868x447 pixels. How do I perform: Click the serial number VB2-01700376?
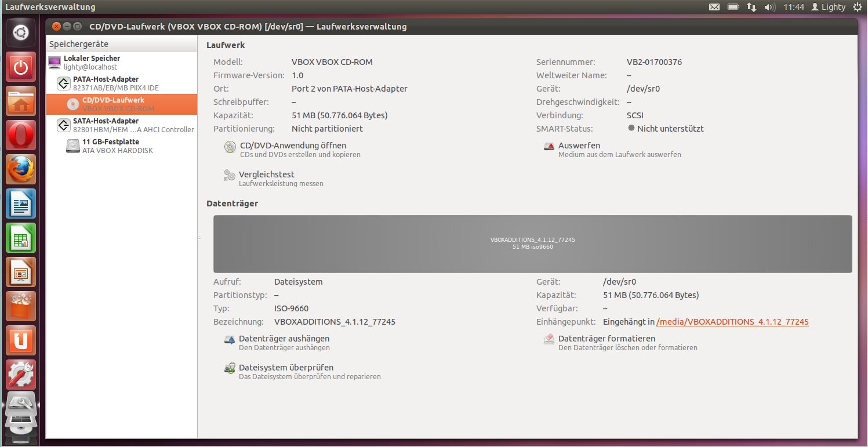(x=654, y=62)
